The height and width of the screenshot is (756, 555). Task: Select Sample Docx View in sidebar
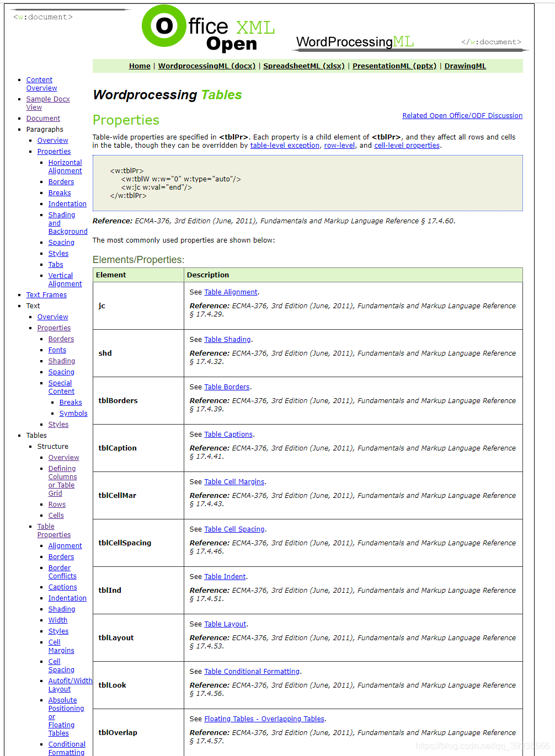tap(47, 103)
